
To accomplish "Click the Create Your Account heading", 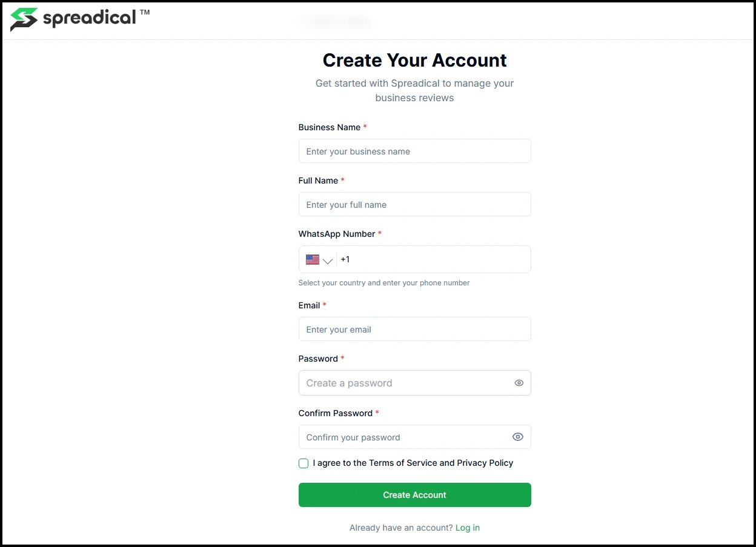I will point(414,60).
